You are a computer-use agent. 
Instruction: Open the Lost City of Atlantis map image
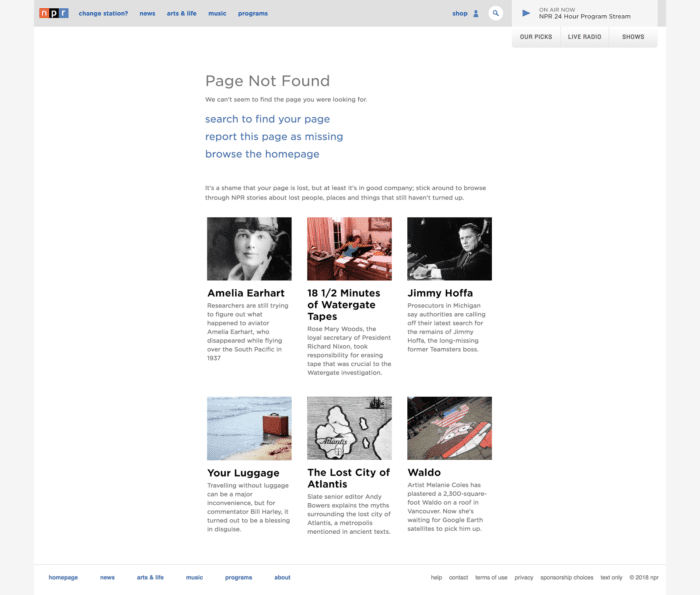point(349,428)
